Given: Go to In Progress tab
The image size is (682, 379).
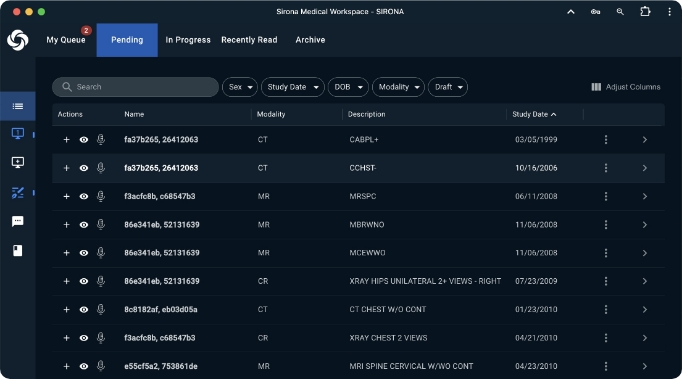Looking at the screenshot, I should 188,40.
